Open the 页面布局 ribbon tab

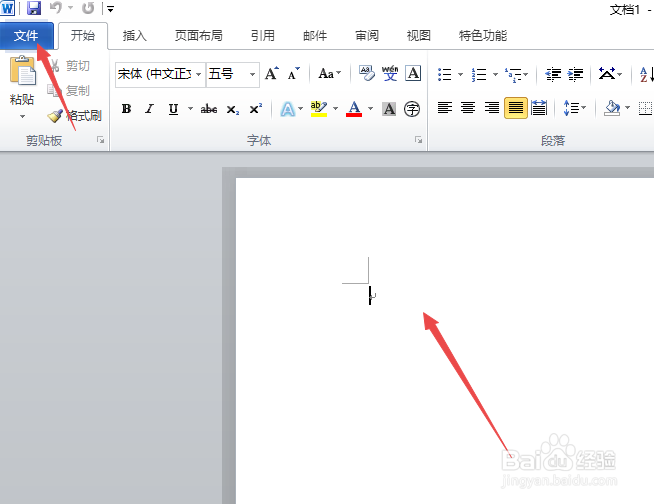pyautogui.click(x=199, y=36)
